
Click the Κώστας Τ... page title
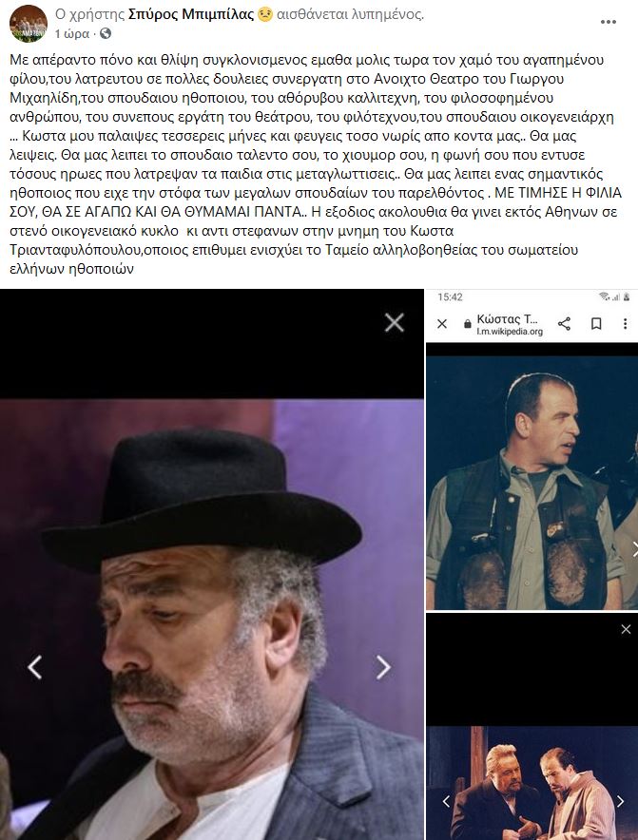pos(507,319)
